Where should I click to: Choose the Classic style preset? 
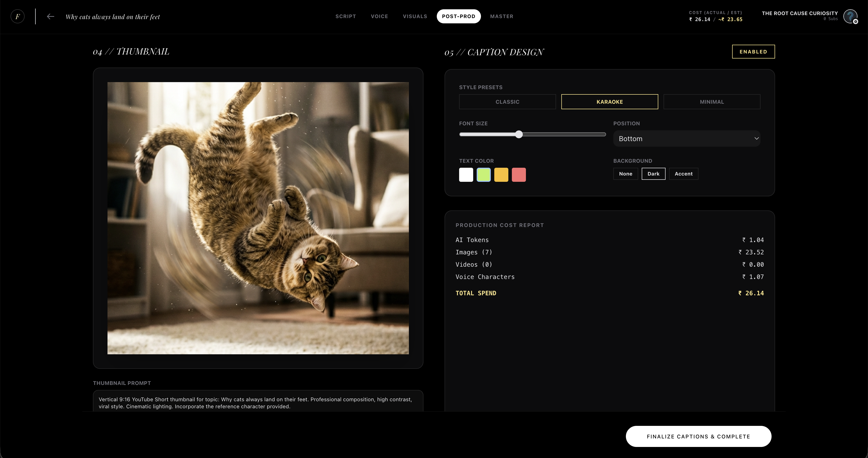(507, 102)
